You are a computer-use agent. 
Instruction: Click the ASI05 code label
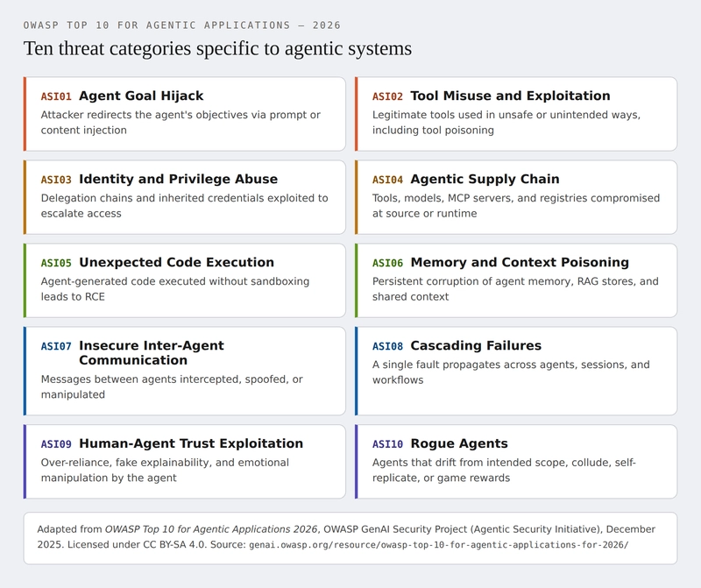56,263
